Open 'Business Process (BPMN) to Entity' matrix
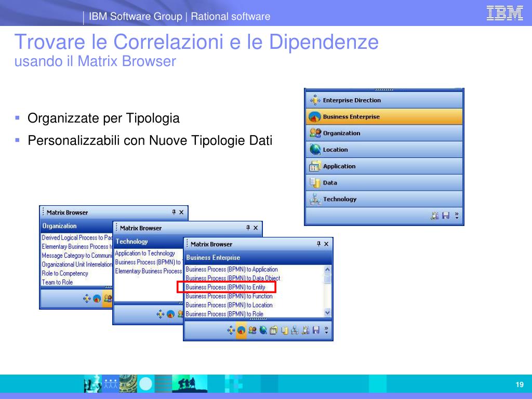Screen dimensions: 532x399 [225, 287]
